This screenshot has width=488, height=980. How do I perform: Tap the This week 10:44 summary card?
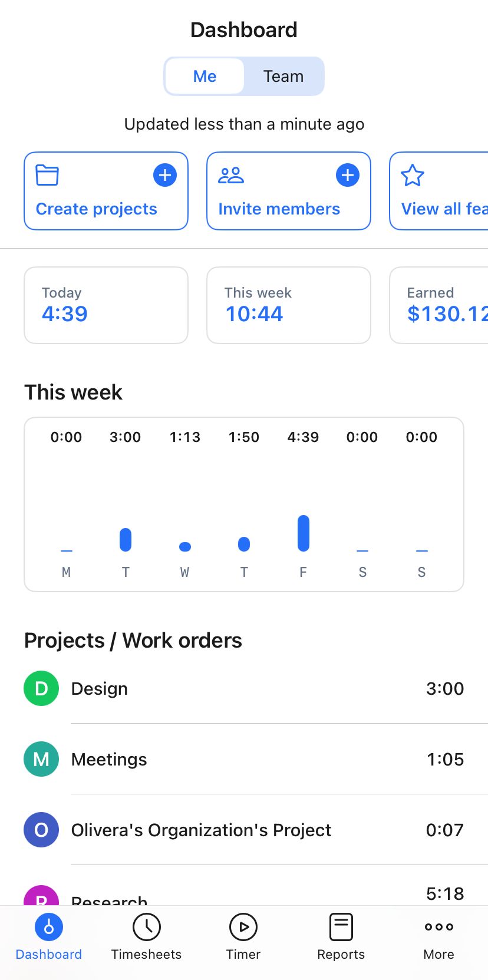pyautogui.click(x=288, y=305)
